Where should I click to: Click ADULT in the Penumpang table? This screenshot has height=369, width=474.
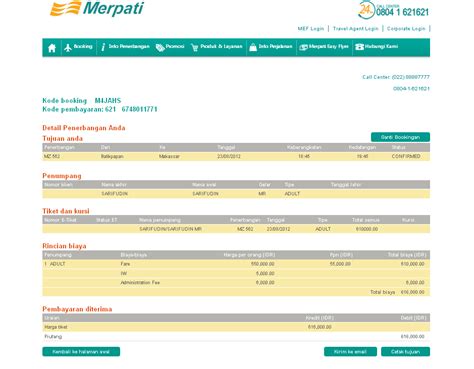tap(292, 194)
